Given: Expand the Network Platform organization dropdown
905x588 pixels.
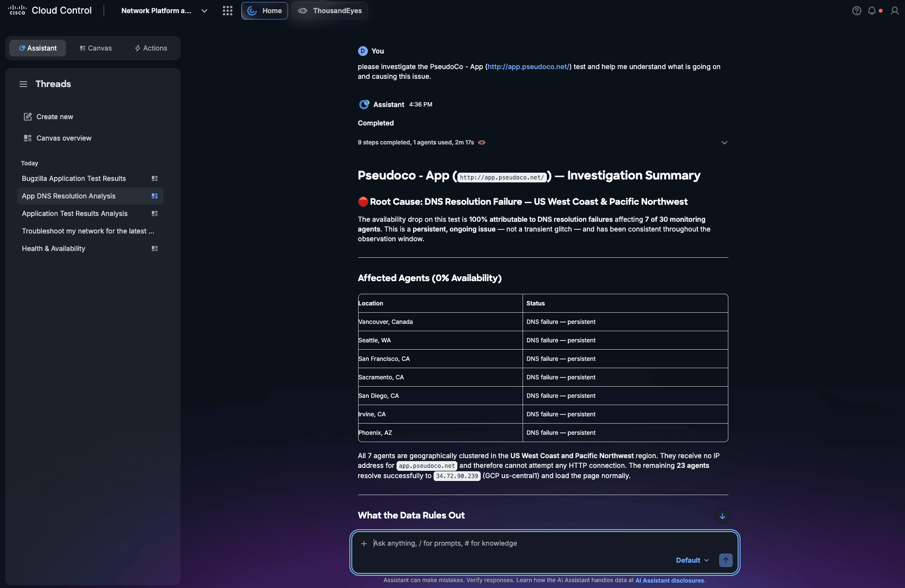Looking at the screenshot, I should pyautogui.click(x=204, y=11).
